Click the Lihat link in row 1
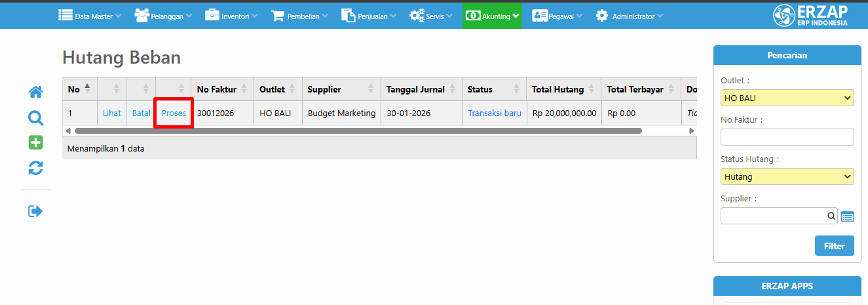The height and width of the screenshot is (305, 868). (112, 113)
